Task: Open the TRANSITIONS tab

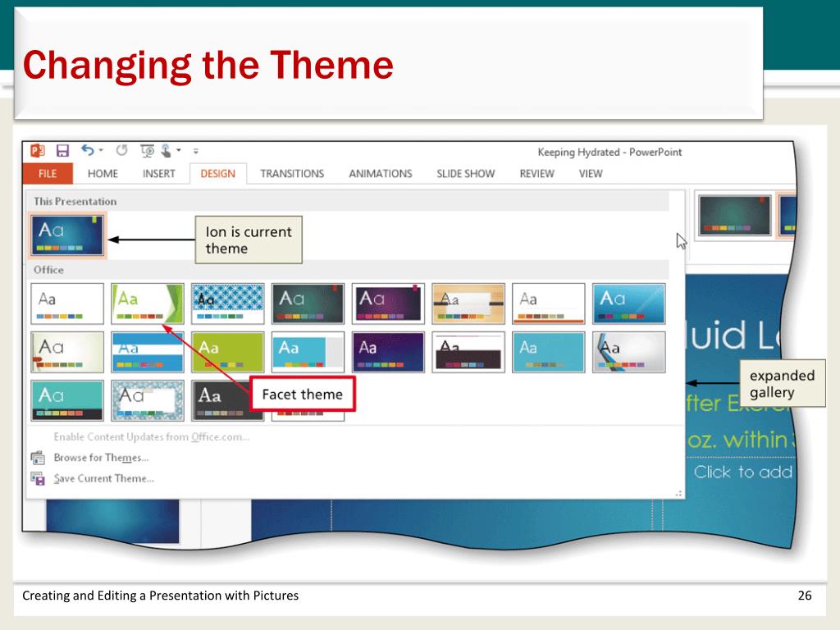Action: point(292,174)
